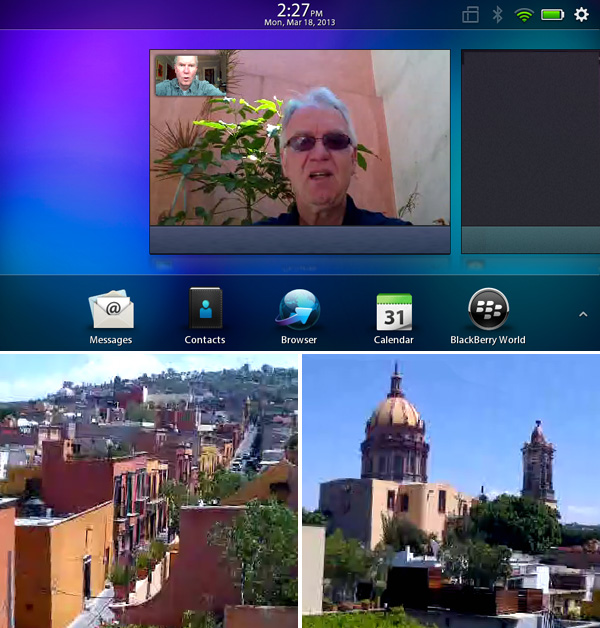Expand the app dock using the up chevron
Image resolution: width=600 pixels, height=628 pixels.
[583, 314]
